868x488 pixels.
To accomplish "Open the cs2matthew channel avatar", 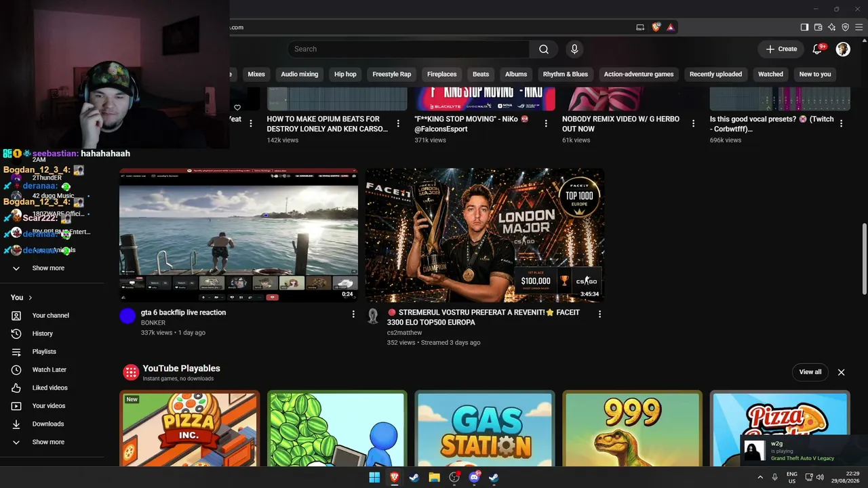I will [x=373, y=316].
